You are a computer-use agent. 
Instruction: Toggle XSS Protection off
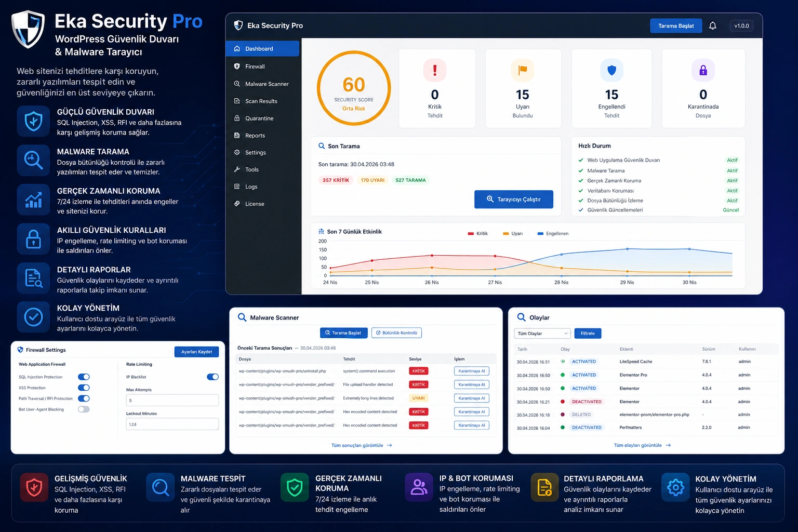click(84, 388)
